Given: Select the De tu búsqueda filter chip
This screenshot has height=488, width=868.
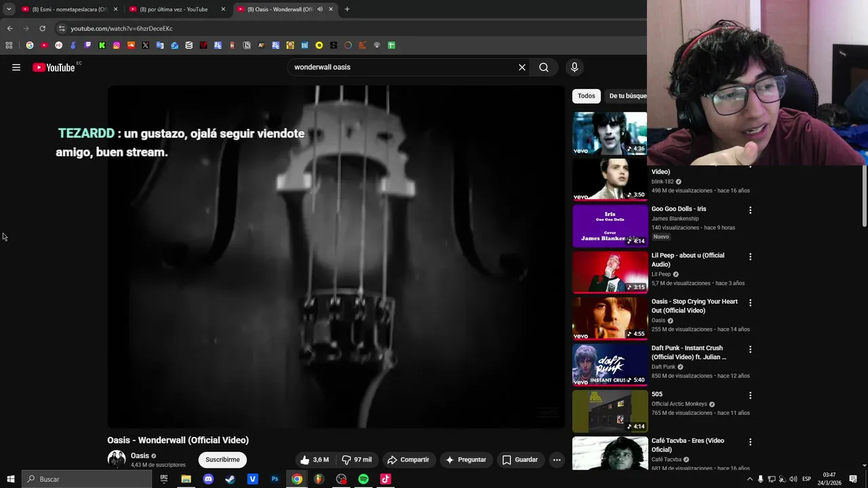Looking at the screenshot, I should pyautogui.click(x=627, y=96).
